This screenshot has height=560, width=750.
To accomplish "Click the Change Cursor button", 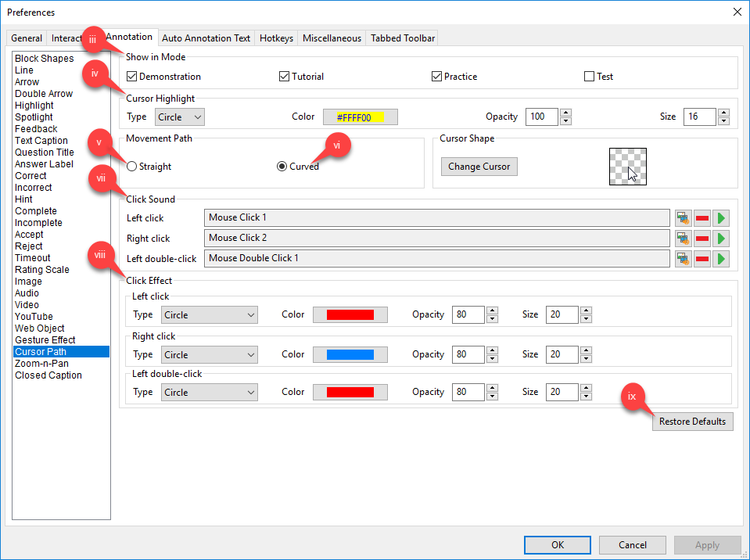I will point(479,167).
